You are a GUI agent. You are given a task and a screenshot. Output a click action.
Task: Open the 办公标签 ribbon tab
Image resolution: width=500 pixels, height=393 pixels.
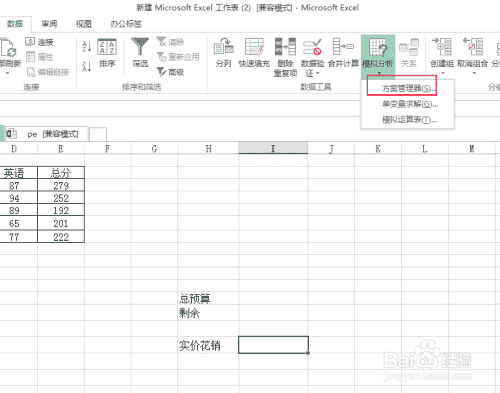(126, 24)
